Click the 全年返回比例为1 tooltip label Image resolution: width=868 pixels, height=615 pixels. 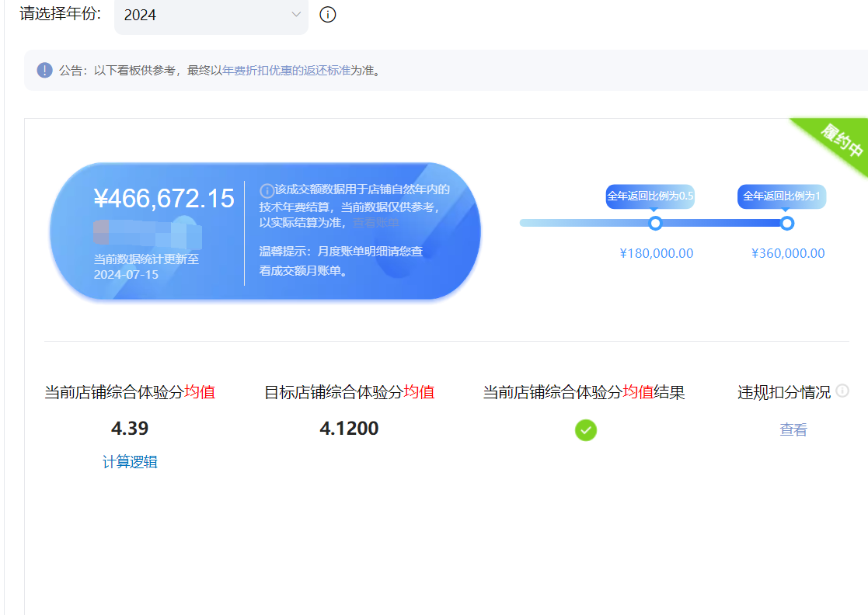click(781, 196)
